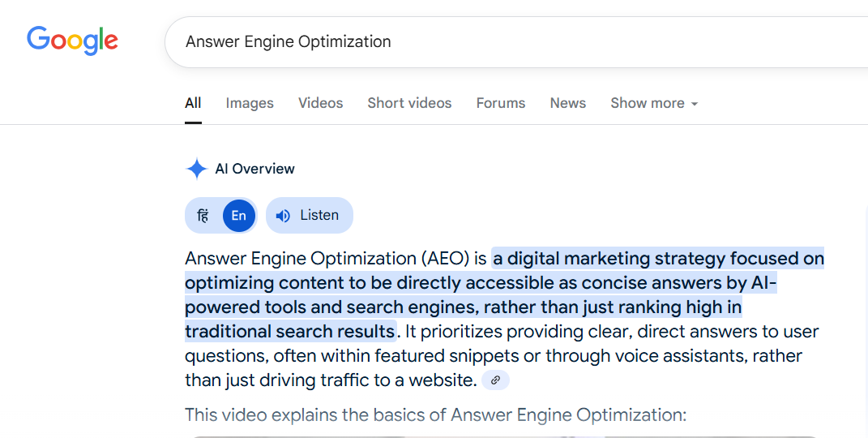Click the AI Overview heading label
868x438 pixels.
tap(254, 169)
